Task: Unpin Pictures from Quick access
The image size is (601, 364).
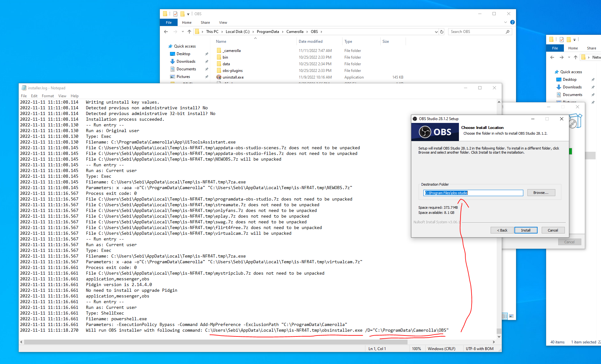Action: (206, 76)
